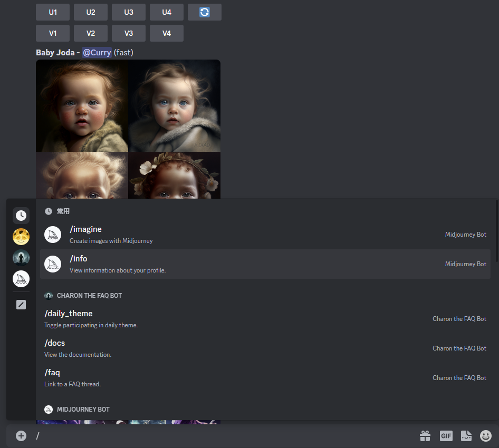
Task: Click 'View the documentation.' description
Action: [x=78, y=355]
